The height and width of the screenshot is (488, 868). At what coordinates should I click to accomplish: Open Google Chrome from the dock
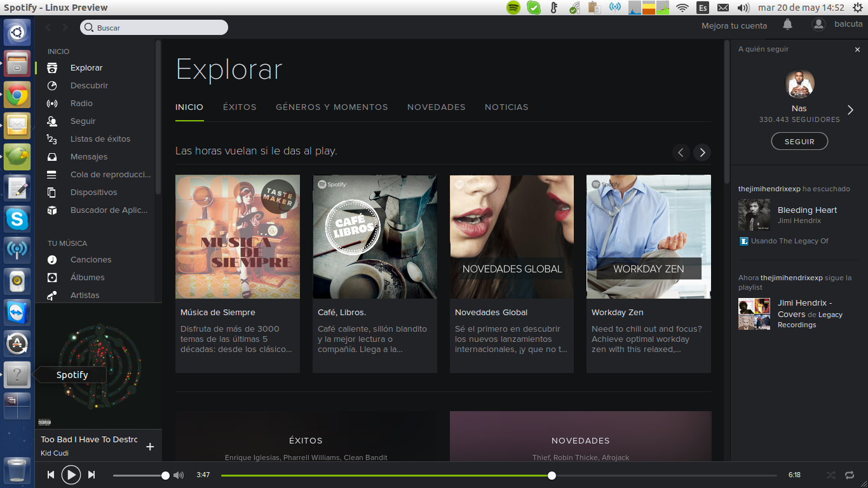coord(17,95)
